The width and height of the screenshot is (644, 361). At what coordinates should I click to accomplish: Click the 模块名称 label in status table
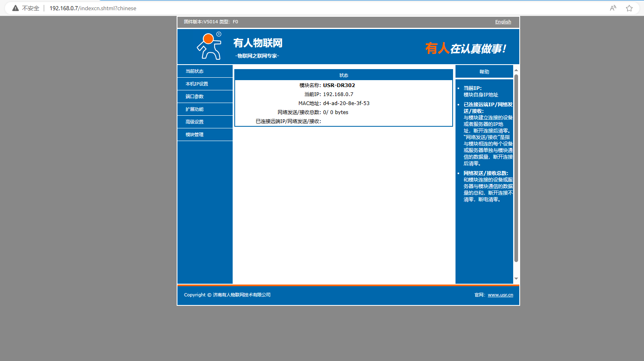click(x=310, y=85)
